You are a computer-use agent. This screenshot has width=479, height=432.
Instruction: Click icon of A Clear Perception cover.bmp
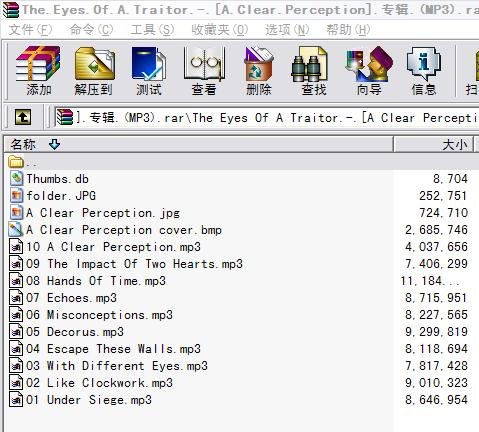pos(16,230)
